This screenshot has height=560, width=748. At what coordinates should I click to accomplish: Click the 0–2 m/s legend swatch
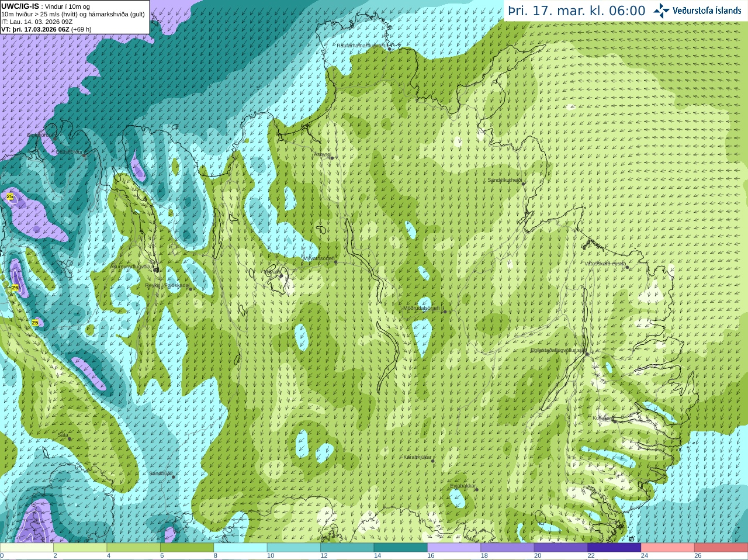pos(27,548)
